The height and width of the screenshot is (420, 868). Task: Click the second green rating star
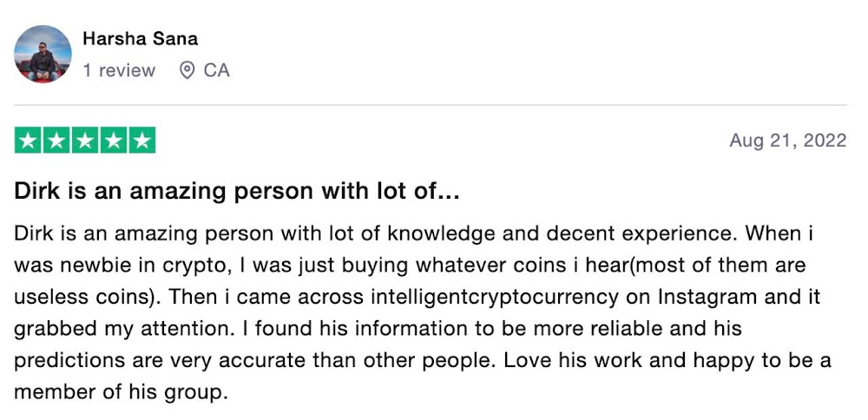click(x=56, y=141)
